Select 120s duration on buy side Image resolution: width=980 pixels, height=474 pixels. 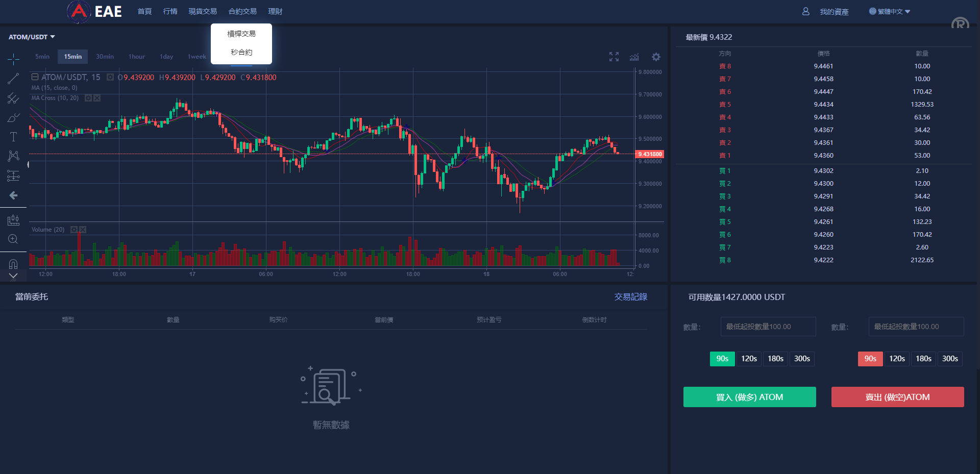[x=749, y=359]
